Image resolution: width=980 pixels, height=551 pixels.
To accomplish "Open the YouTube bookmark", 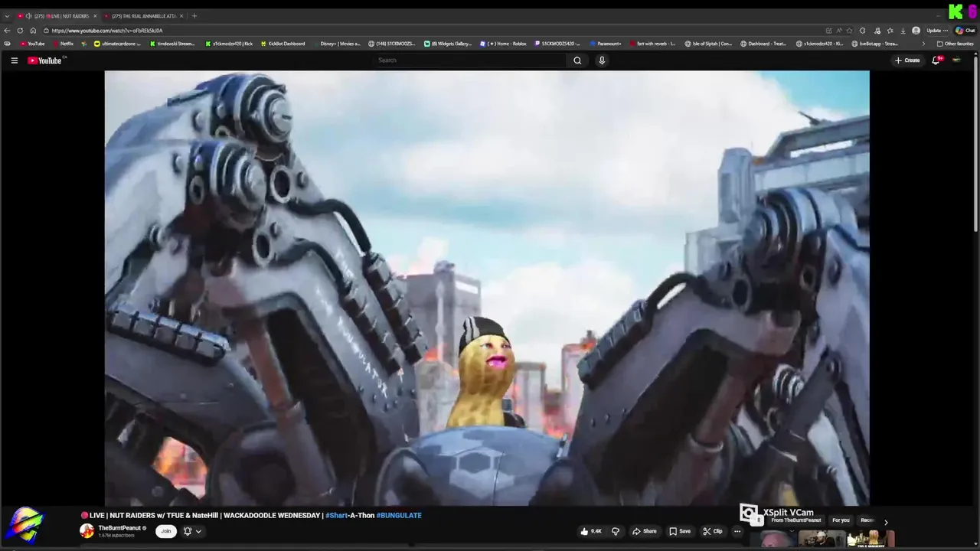I will pyautogui.click(x=33, y=44).
